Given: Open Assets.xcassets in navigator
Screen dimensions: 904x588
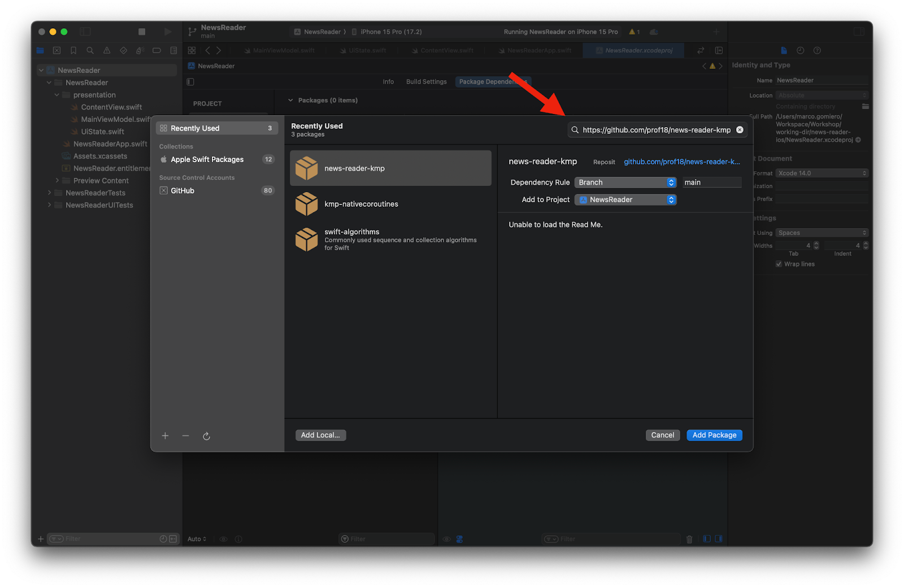Looking at the screenshot, I should click(95, 156).
